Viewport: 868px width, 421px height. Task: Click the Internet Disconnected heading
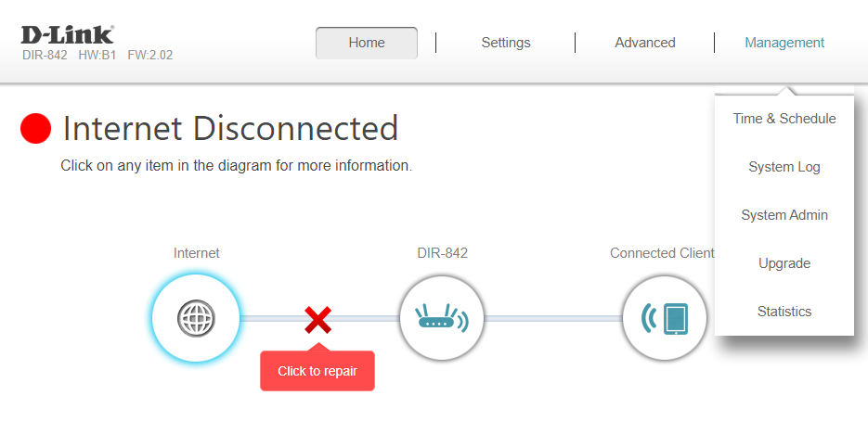click(230, 129)
